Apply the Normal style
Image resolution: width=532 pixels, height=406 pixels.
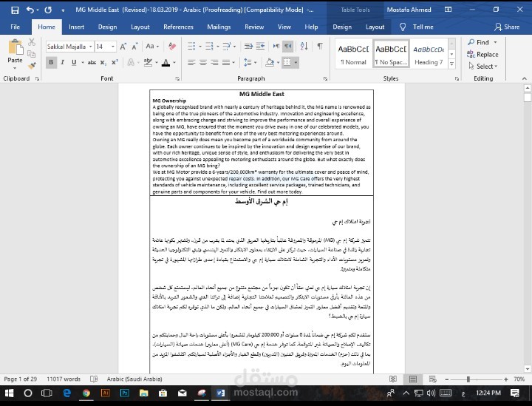click(x=353, y=54)
